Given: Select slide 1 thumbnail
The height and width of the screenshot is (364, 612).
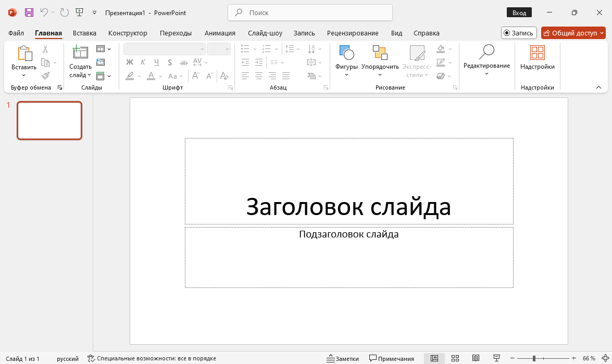Looking at the screenshot, I should coord(49,121).
